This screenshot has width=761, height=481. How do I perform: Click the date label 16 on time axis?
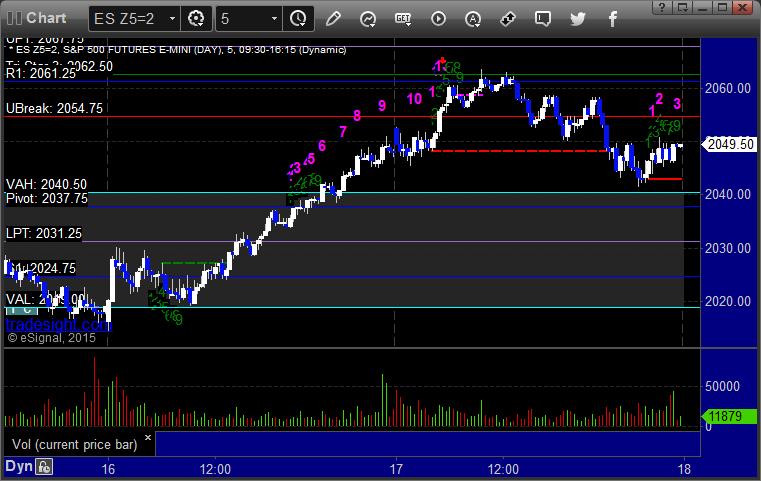coord(108,469)
